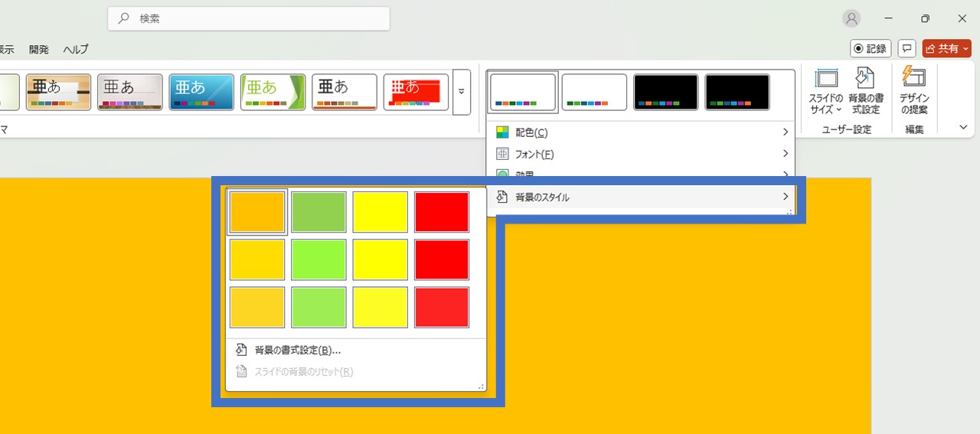Click the search (検索) box
The width and height of the screenshot is (980, 434).
(249, 18)
